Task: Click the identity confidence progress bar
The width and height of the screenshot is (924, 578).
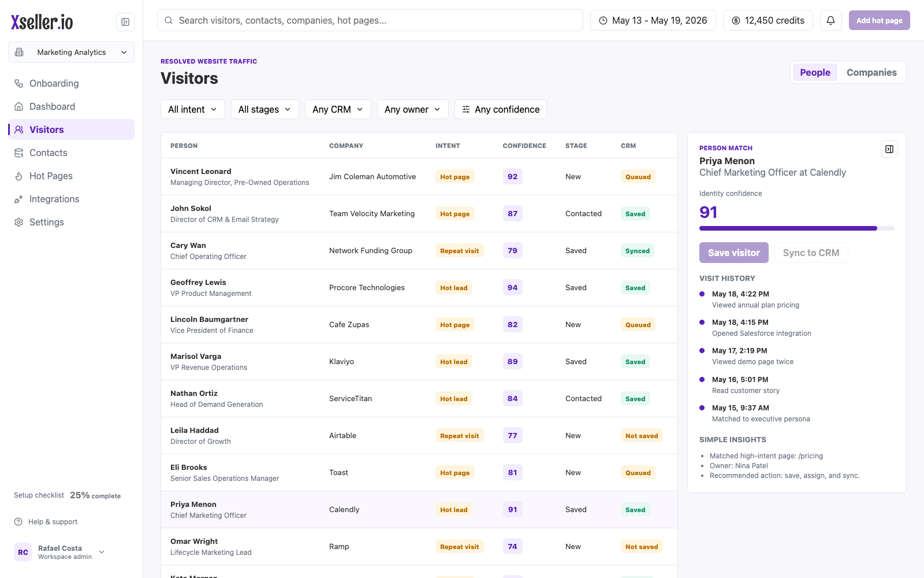Action: (x=797, y=228)
